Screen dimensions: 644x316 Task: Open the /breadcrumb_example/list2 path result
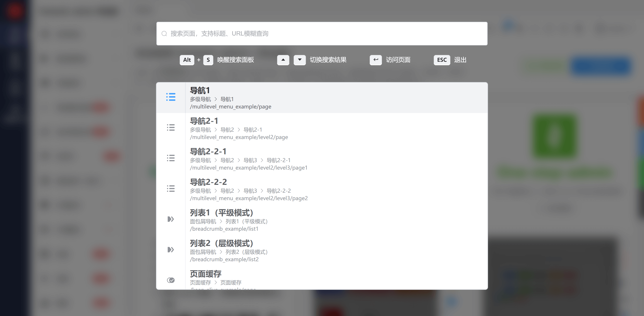224,259
